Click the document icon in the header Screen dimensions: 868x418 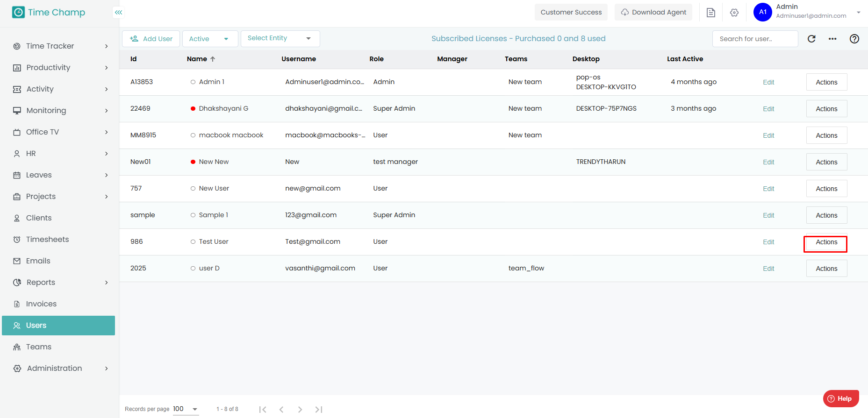pos(710,13)
